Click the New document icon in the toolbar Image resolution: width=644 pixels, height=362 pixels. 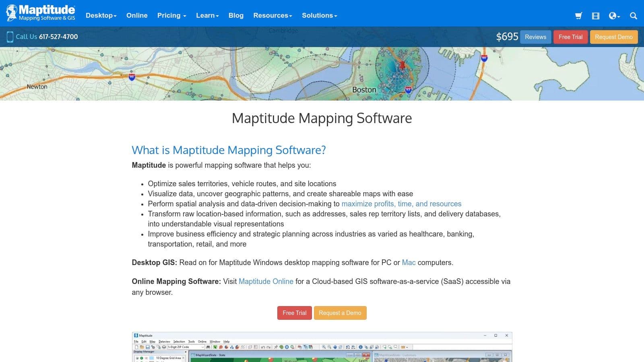[x=137, y=347]
